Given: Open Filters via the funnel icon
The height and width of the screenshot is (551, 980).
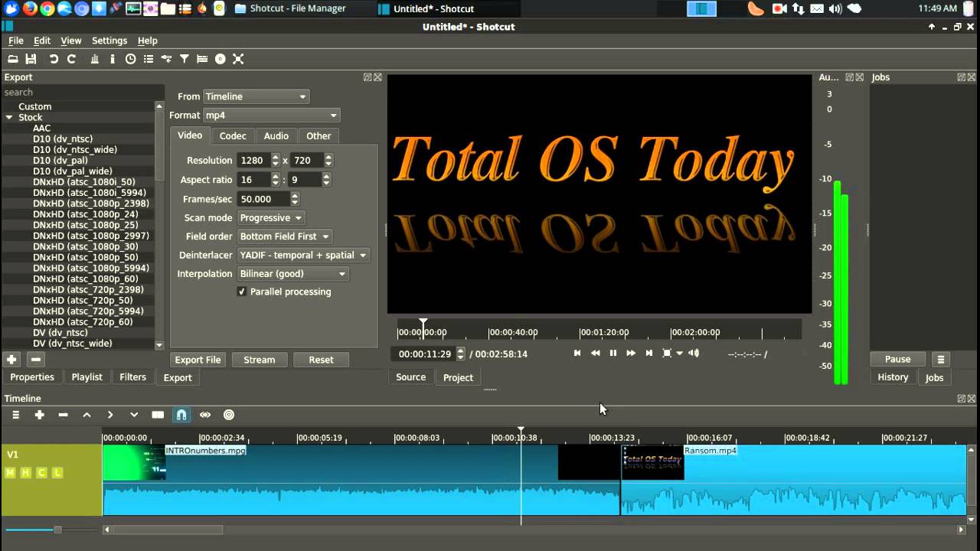Looking at the screenshot, I should tap(185, 59).
